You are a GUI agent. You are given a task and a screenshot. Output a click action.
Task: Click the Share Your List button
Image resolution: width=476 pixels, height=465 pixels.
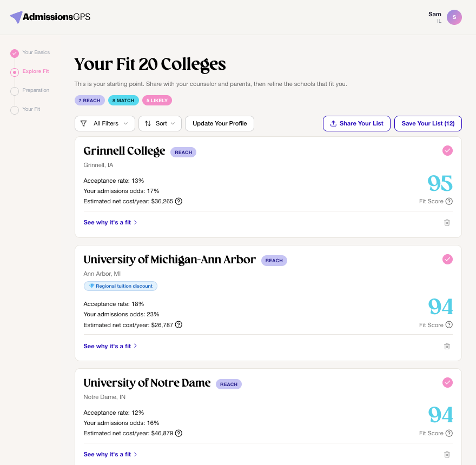tap(356, 123)
